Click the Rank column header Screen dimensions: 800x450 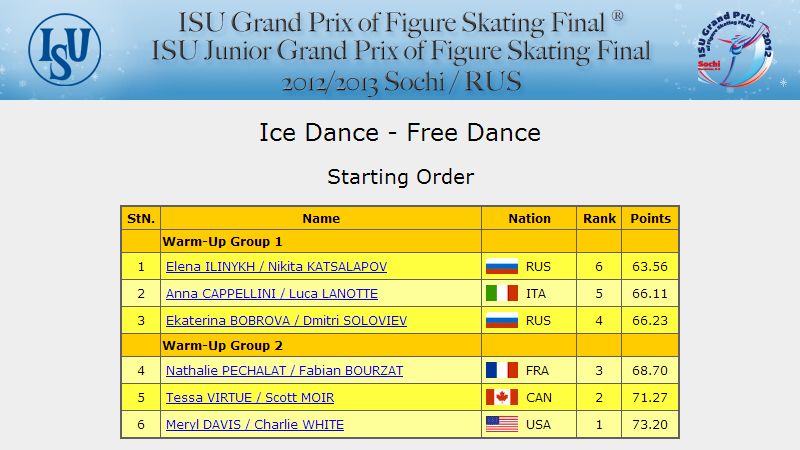(x=599, y=218)
